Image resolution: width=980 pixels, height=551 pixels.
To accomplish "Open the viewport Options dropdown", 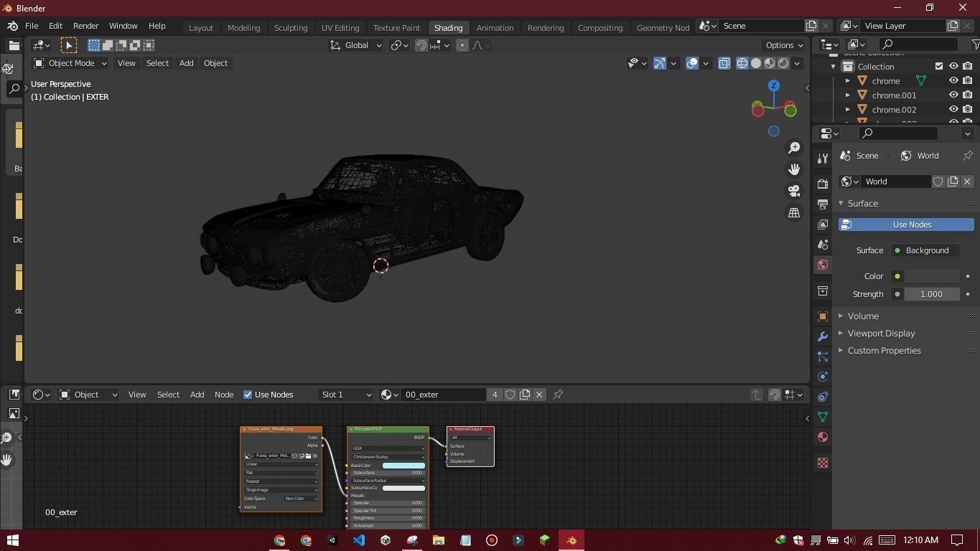I will 784,45.
